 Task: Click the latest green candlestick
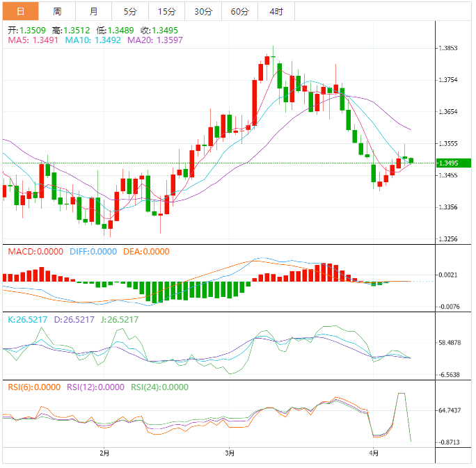pyautogui.click(x=411, y=161)
